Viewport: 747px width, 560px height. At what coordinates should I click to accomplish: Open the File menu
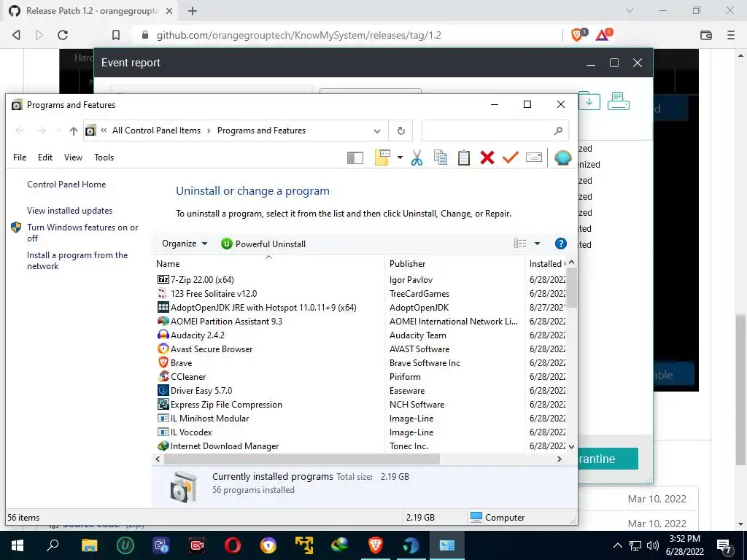[x=20, y=157]
